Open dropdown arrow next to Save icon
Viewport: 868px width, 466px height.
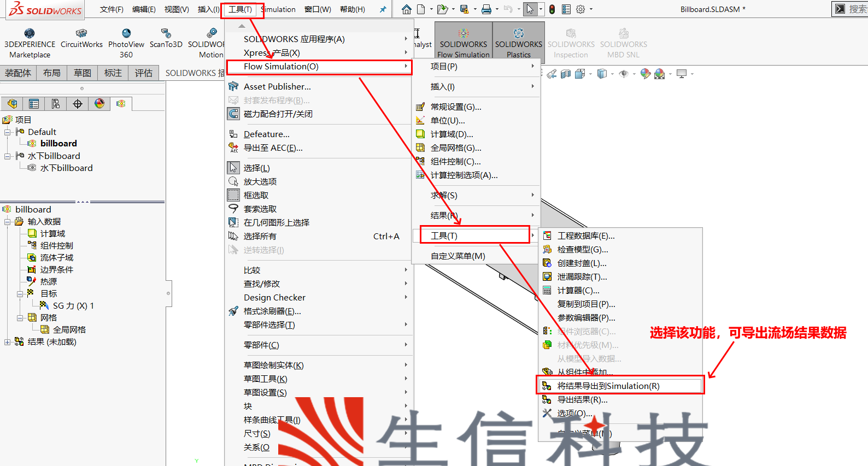click(x=474, y=9)
